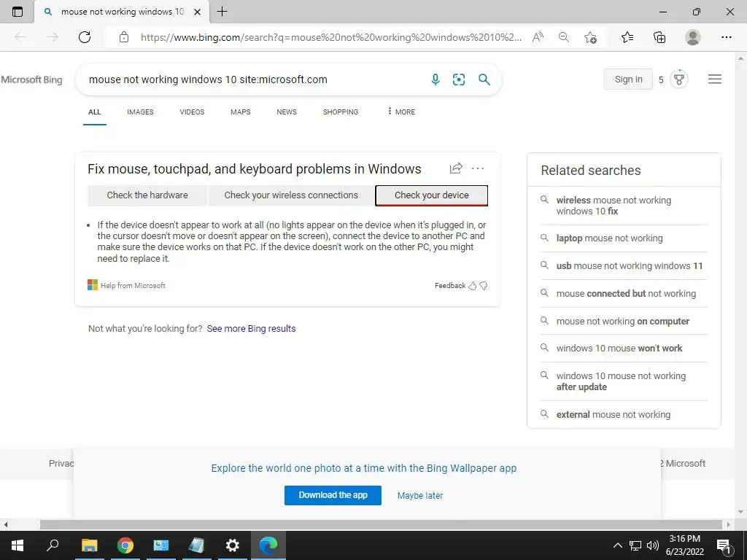This screenshot has width=747, height=560.
Task: Click the zoom out magnifier icon
Action: click(564, 37)
